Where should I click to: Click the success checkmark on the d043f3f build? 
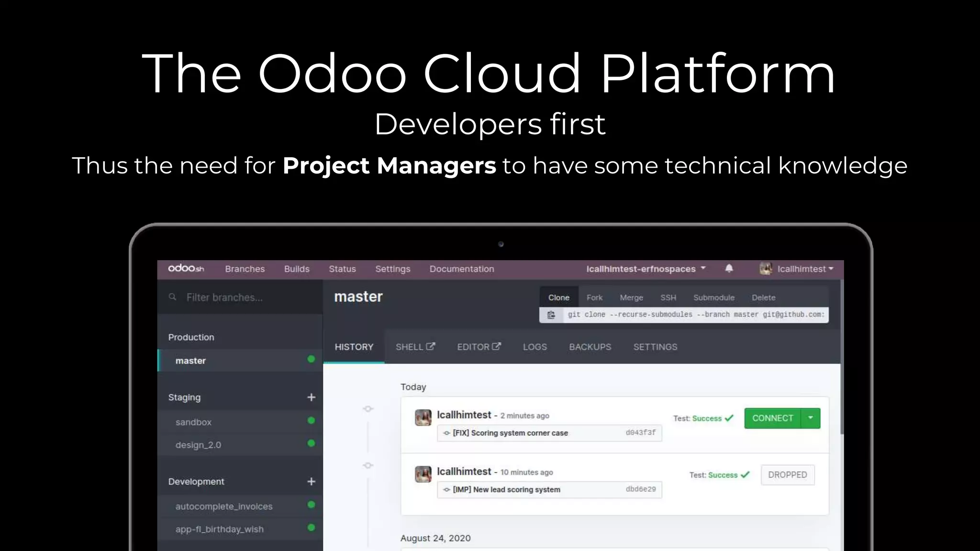729,418
